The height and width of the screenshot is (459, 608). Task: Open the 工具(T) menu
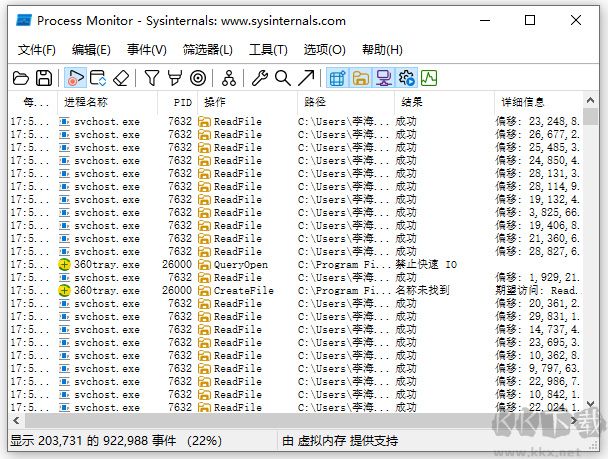pyautogui.click(x=268, y=50)
